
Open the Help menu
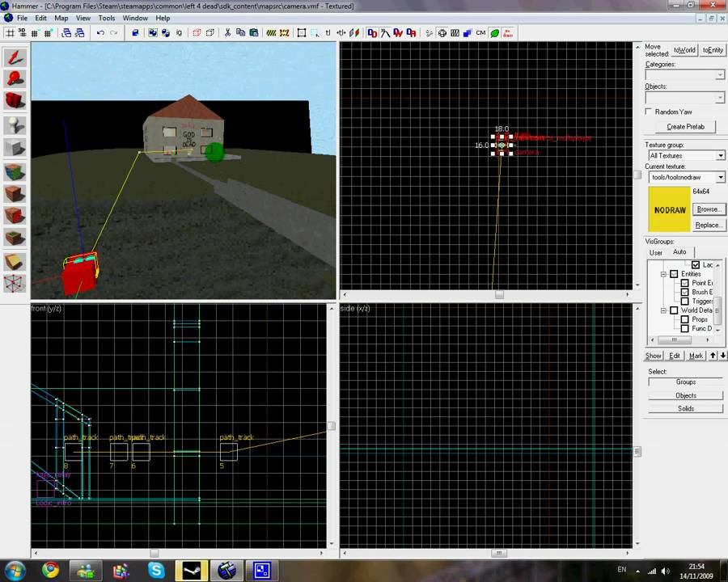163,18
